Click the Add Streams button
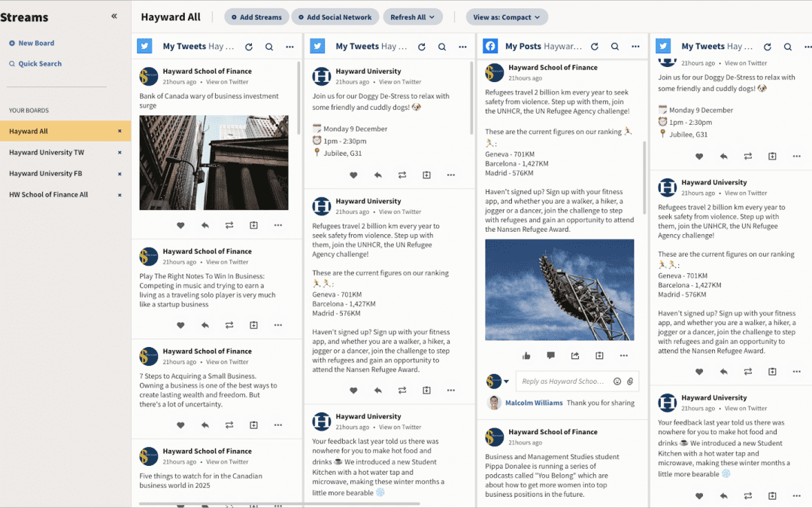 click(256, 17)
